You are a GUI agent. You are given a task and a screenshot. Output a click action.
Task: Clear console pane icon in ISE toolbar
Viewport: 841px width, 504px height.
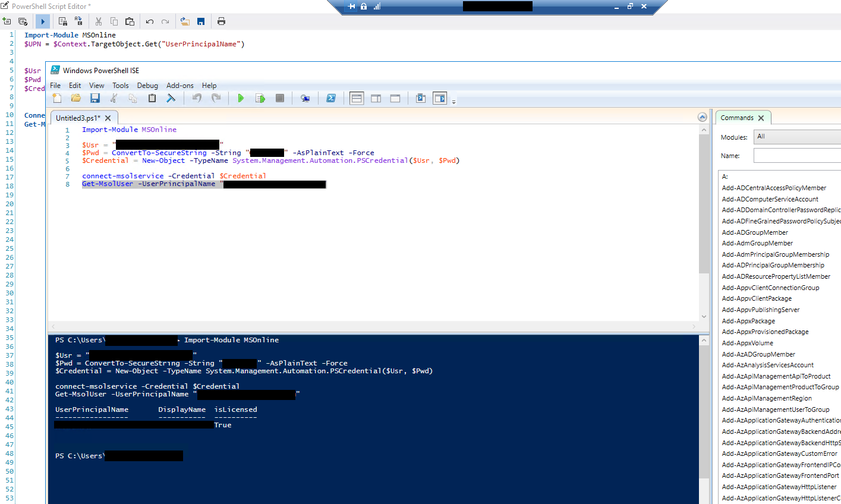pos(171,98)
